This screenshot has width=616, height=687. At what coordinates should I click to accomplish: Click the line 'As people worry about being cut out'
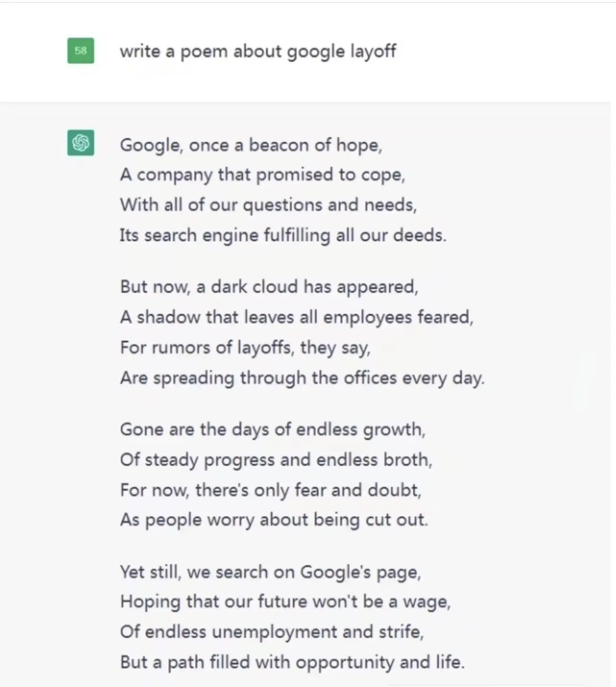[274, 520]
